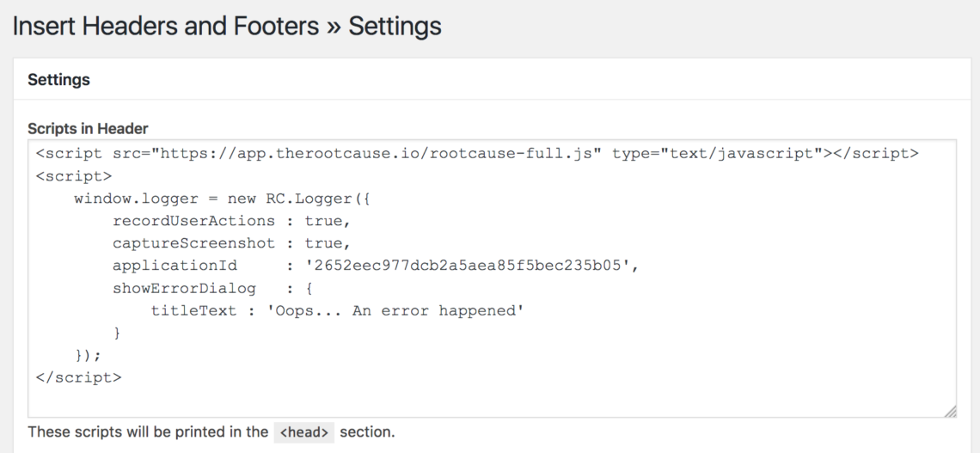Click the 'titleText' property name
Image resolution: width=980 pixels, height=453 pixels.
point(193,310)
